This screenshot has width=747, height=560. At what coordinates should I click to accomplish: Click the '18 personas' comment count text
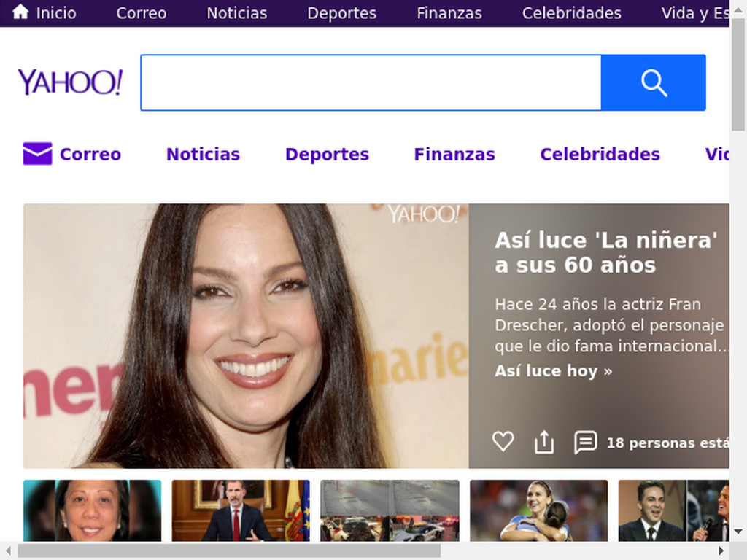pyautogui.click(x=667, y=443)
